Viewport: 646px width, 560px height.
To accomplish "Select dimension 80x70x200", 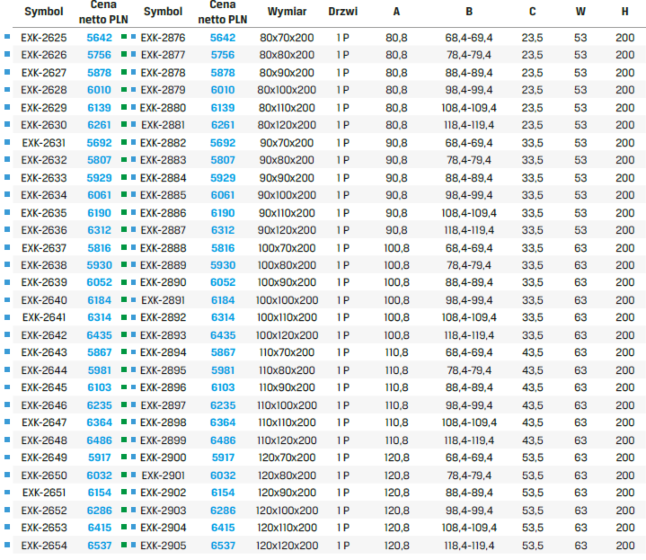I will pyautogui.click(x=287, y=38).
